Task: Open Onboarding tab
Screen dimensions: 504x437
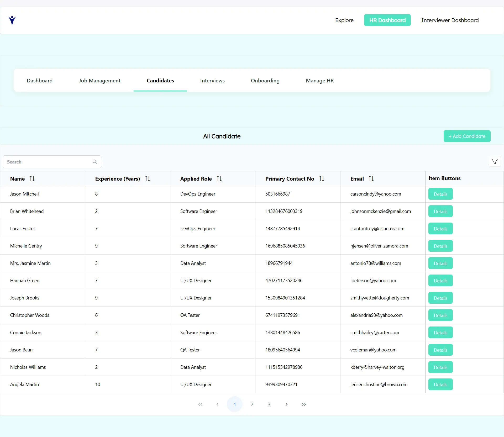Action: [x=265, y=81]
